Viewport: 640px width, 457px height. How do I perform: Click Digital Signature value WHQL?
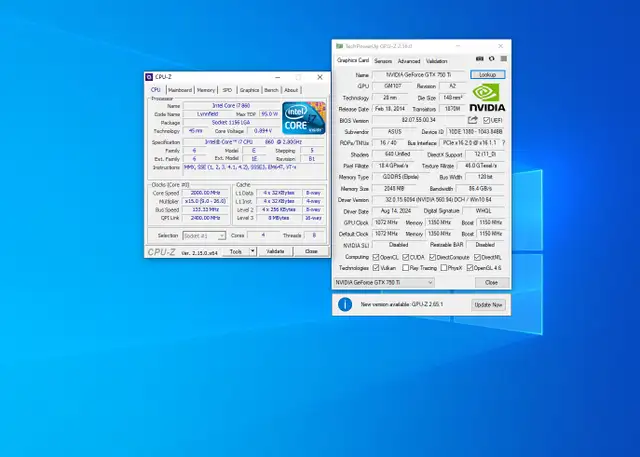pyautogui.click(x=484, y=211)
